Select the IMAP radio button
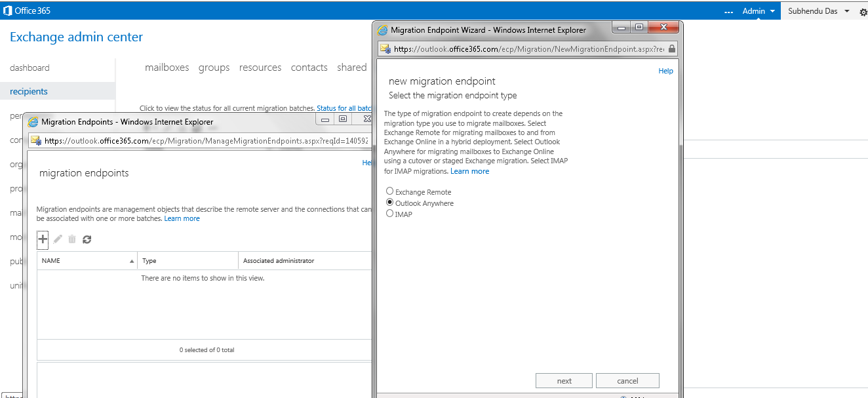The height and width of the screenshot is (398, 868). (389, 214)
